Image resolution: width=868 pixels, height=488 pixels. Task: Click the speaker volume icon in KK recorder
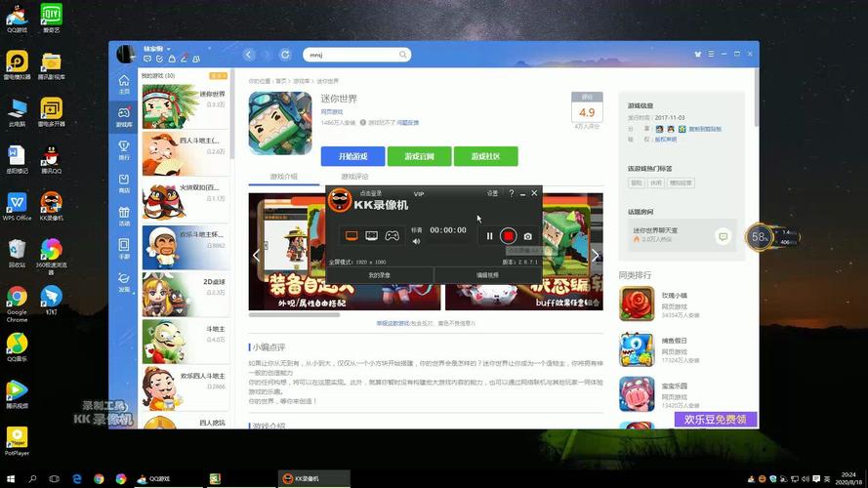(416, 241)
